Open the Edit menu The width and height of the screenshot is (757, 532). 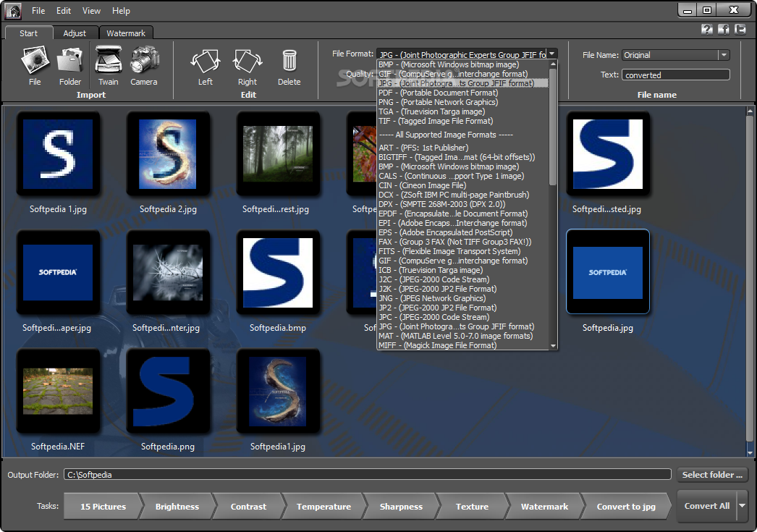coord(63,11)
